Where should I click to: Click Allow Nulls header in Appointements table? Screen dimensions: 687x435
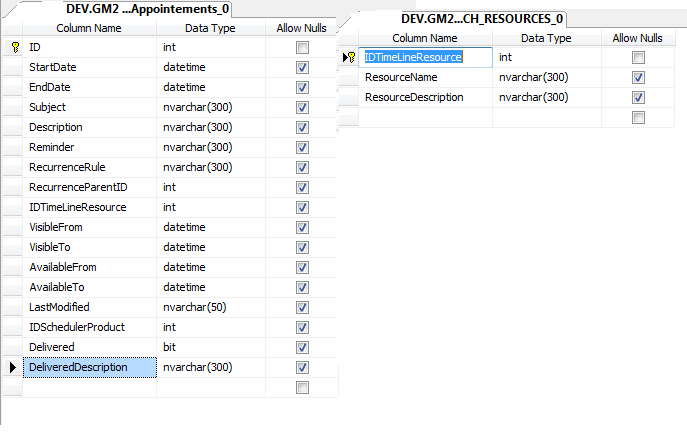[302, 28]
